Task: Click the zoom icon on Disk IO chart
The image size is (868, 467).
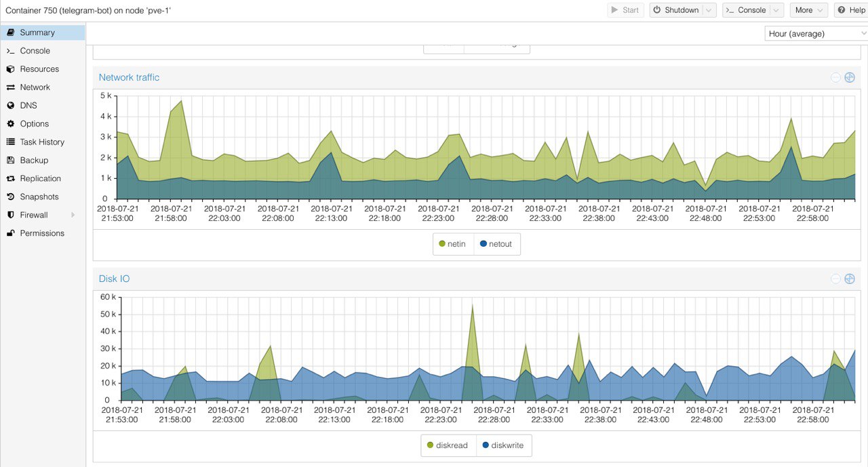Action: (850, 279)
